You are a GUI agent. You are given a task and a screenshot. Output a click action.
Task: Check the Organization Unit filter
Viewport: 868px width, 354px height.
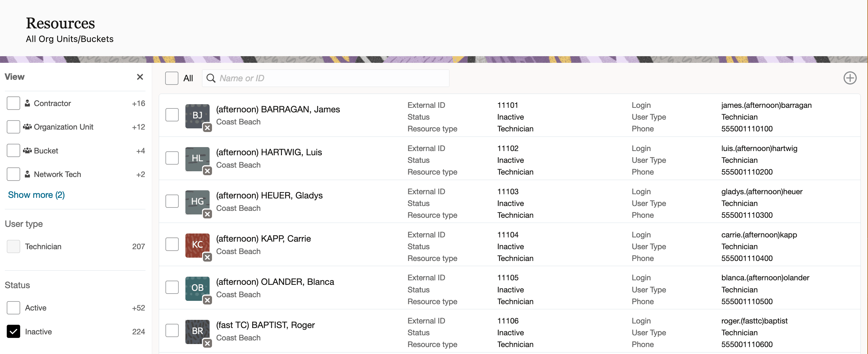pos(14,127)
